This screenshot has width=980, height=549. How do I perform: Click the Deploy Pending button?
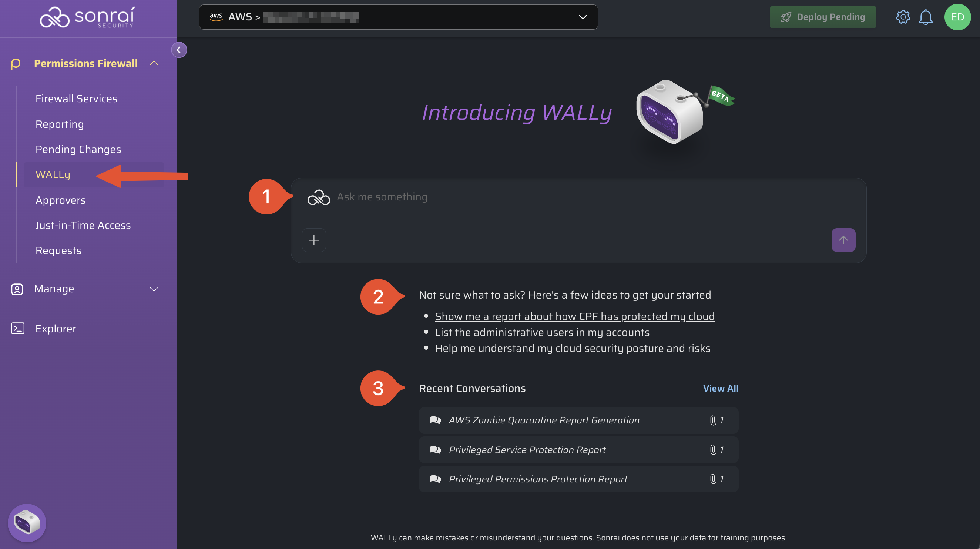(x=822, y=17)
